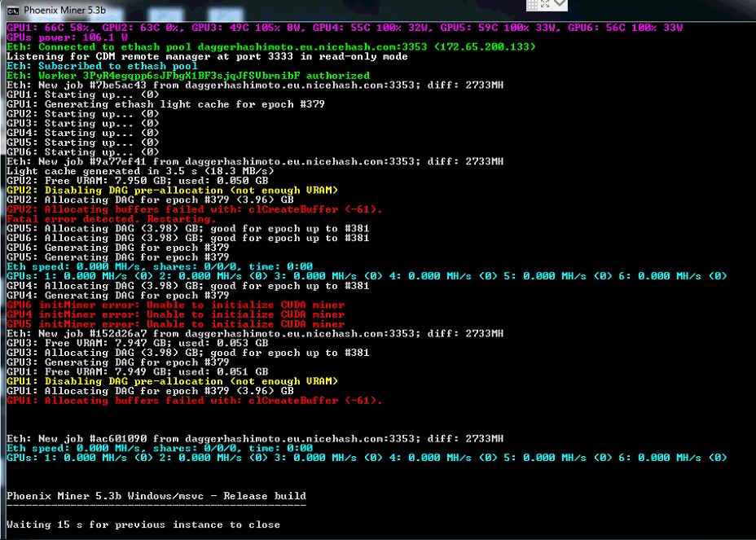Click red 'GPU4 initMiner error' line

pos(175,314)
